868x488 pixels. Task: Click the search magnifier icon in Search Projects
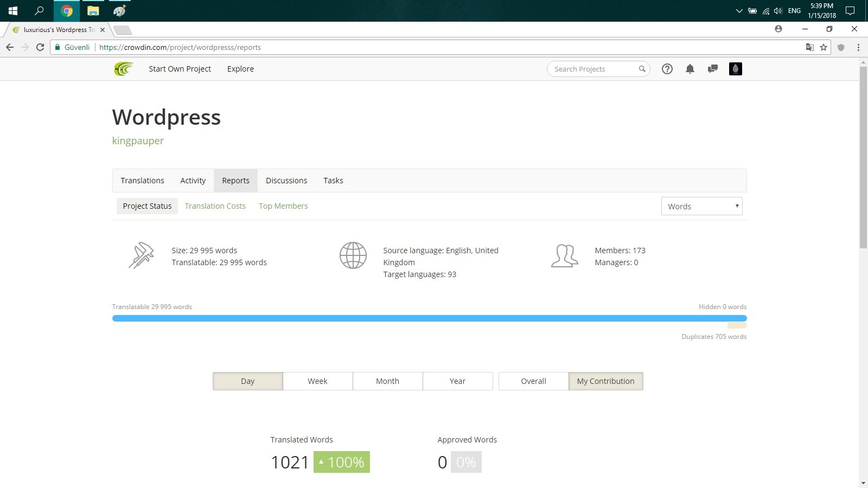pyautogui.click(x=642, y=69)
